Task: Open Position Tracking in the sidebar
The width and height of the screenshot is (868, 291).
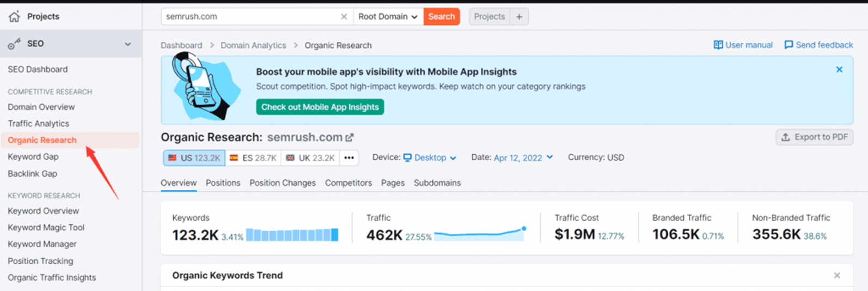Action: click(x=40, y=261)
